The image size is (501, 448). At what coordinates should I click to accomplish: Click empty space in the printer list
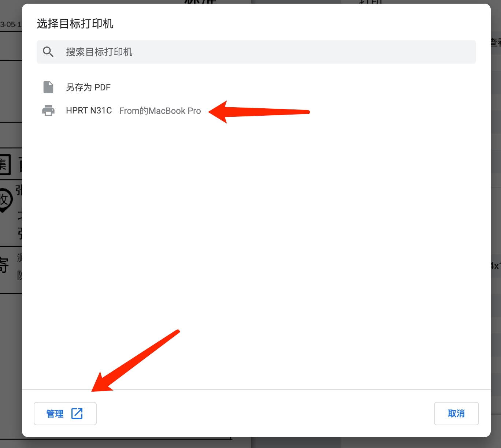pos(256,249)
